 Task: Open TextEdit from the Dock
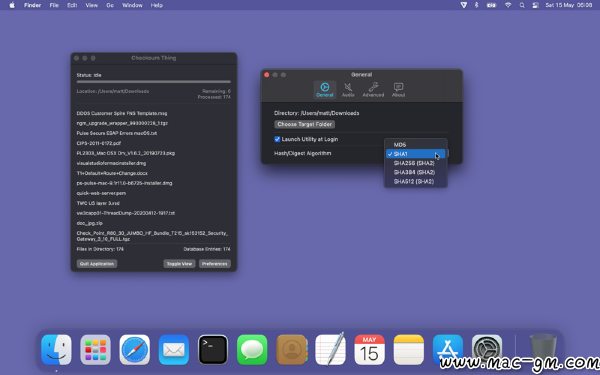tap(330, 349)
